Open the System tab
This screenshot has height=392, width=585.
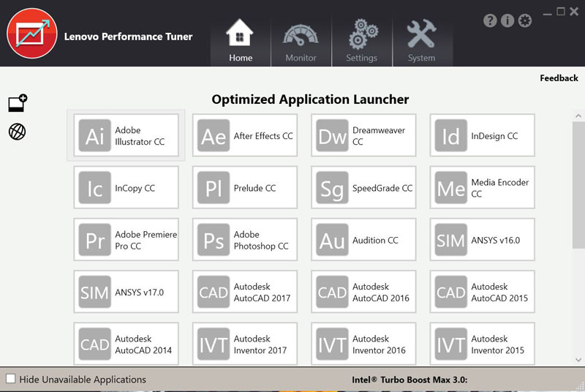pyautogui.click(x=422, y=42)
